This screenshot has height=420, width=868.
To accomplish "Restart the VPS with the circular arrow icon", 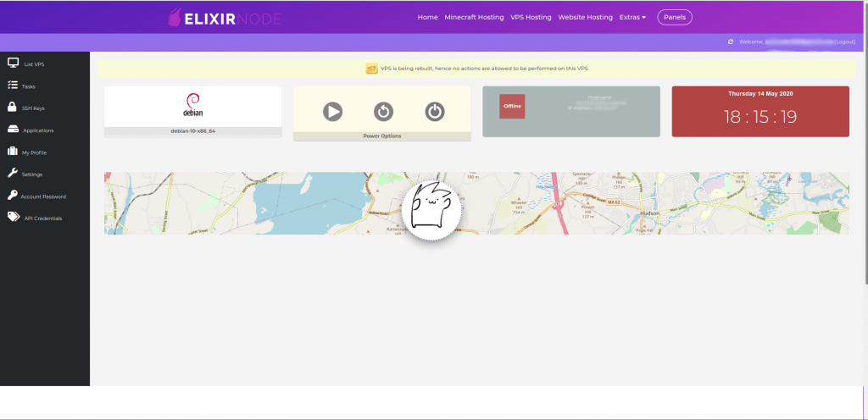I will point(383,112).
